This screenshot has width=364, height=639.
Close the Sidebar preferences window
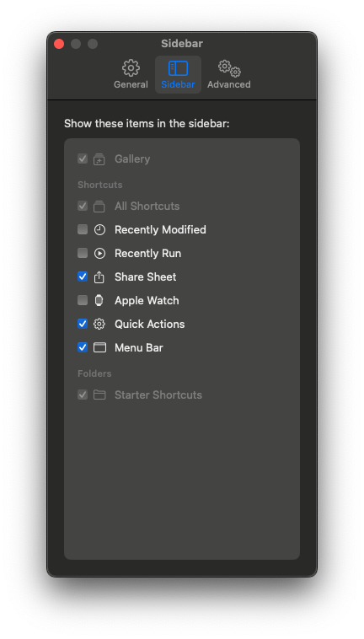click(59, 44)
